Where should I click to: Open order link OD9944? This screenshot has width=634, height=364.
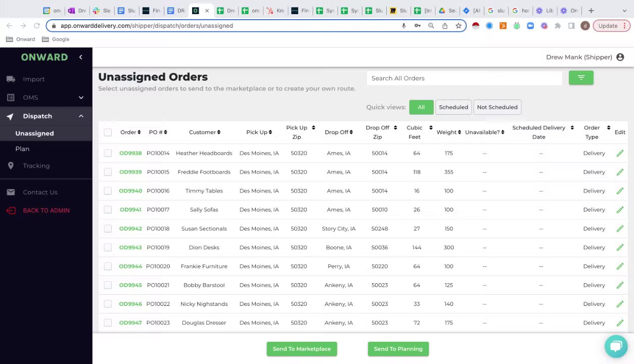point(130,266)
